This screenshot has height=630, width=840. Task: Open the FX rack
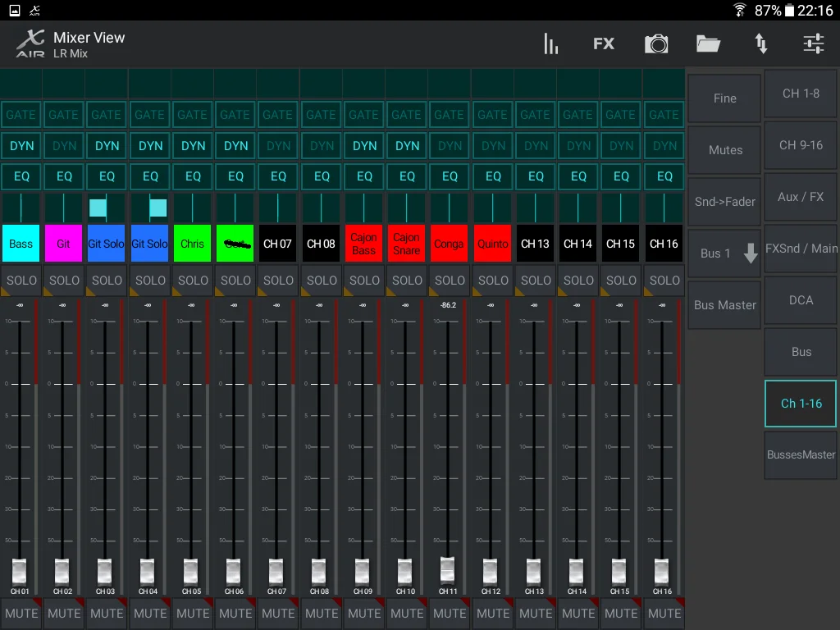(x=604, y=44)
